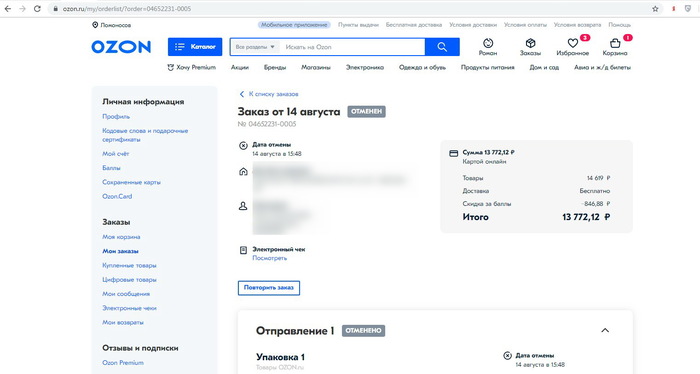
Task: Click Повторить заказ button
Action: (269, 287)
